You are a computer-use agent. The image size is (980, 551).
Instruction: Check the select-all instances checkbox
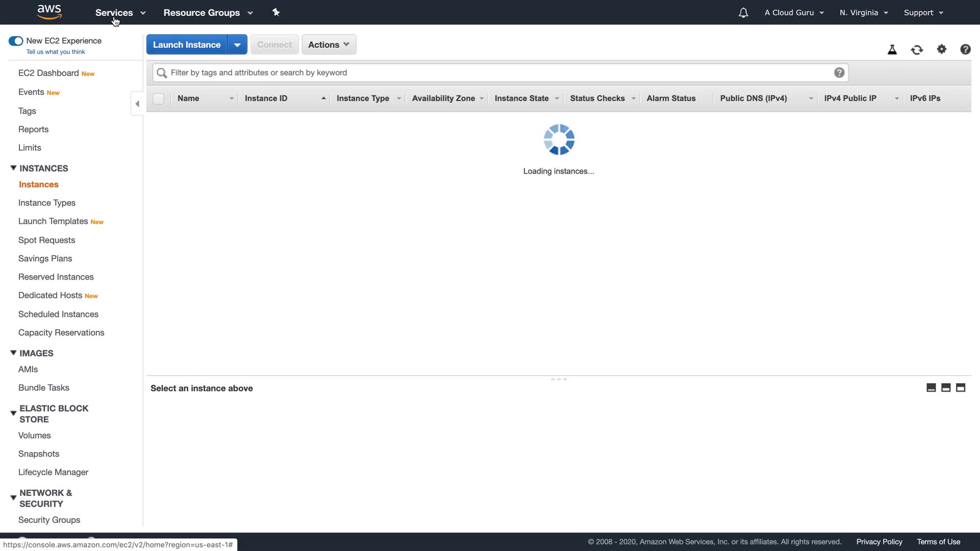click(158, 98)
